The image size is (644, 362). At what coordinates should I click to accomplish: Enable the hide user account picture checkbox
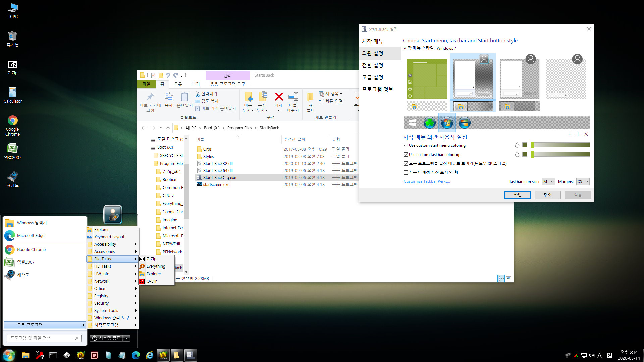point(406,173)
